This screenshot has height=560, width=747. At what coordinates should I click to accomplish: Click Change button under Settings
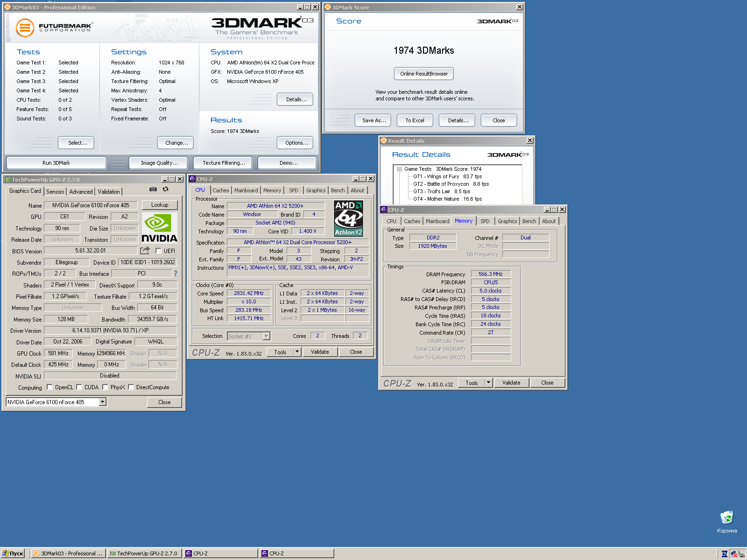click(176, 143)
